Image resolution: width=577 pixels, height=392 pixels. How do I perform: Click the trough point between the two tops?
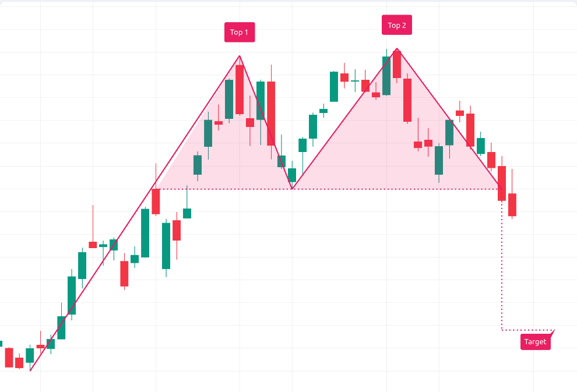click(292, 189)
